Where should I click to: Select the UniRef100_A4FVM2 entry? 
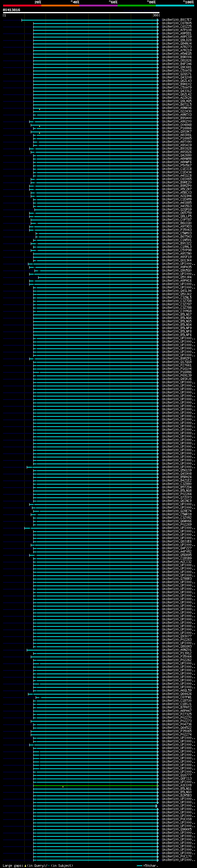(x=176, y=551)
